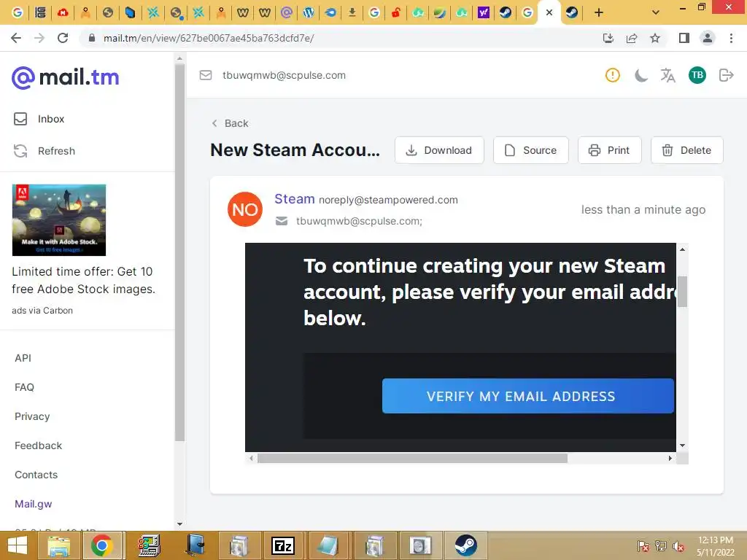747x560 pixels.
Task: Click the email horizontal scrollbar
Action: (x=412, y=458)
